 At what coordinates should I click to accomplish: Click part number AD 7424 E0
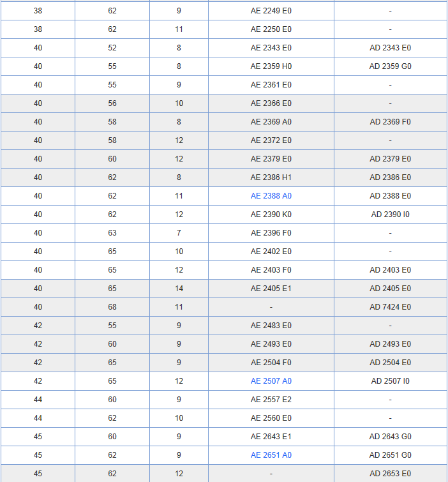pyautogui.click(x=390, y=307)
